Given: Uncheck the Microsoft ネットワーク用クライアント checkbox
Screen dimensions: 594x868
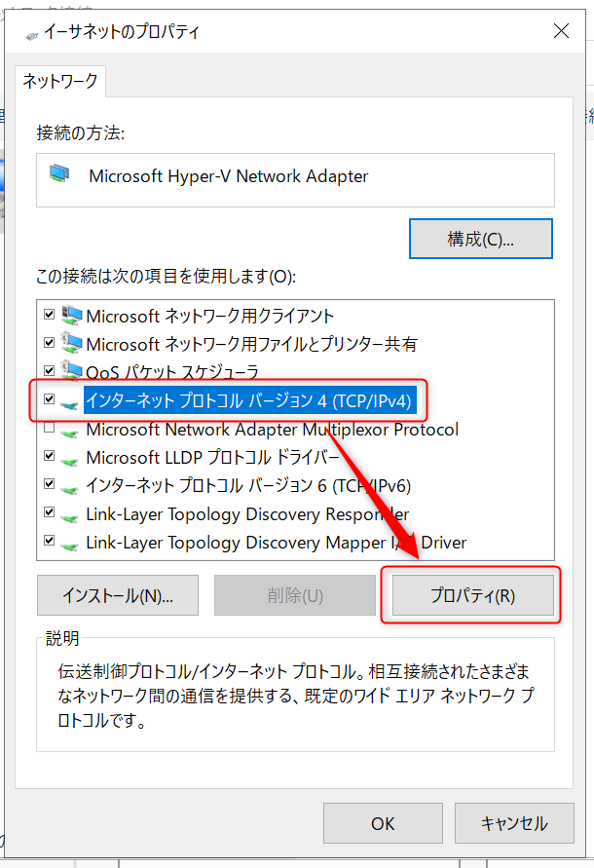Looking at the screenshot, I should 49,316.
